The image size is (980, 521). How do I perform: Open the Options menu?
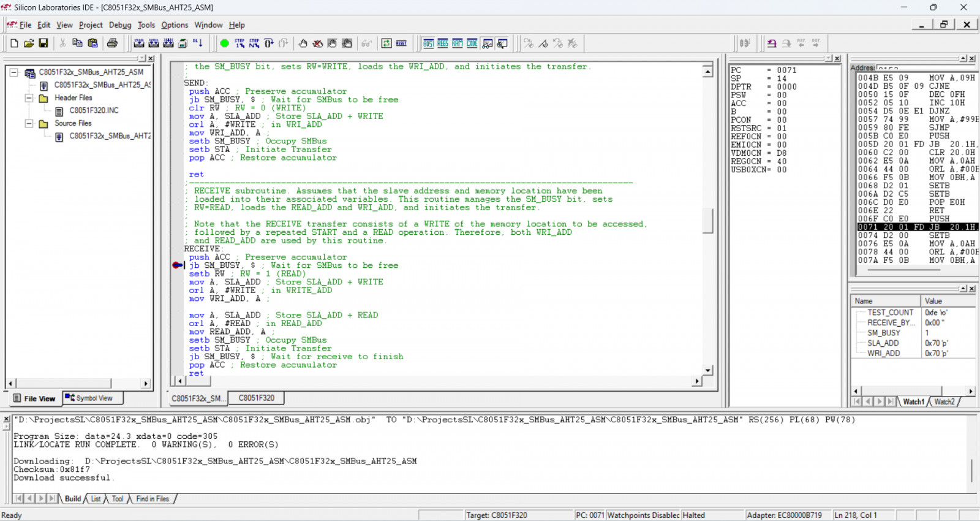(x=175, y=25)
